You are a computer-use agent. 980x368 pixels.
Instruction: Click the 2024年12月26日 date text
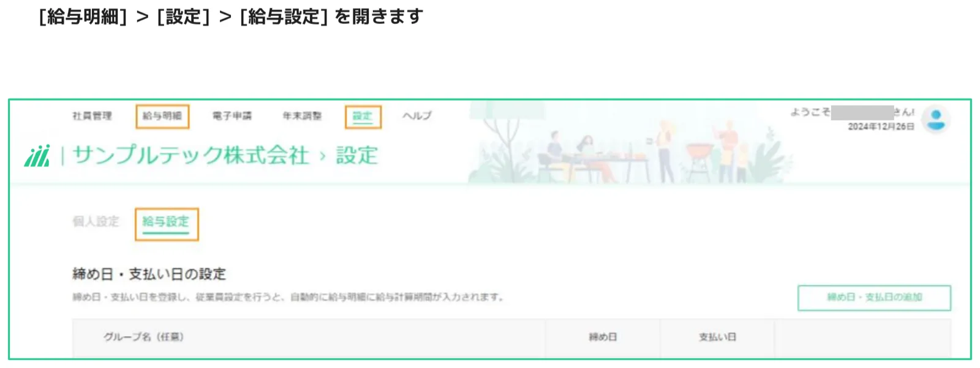pyautogui.click(x=881, y=126)
